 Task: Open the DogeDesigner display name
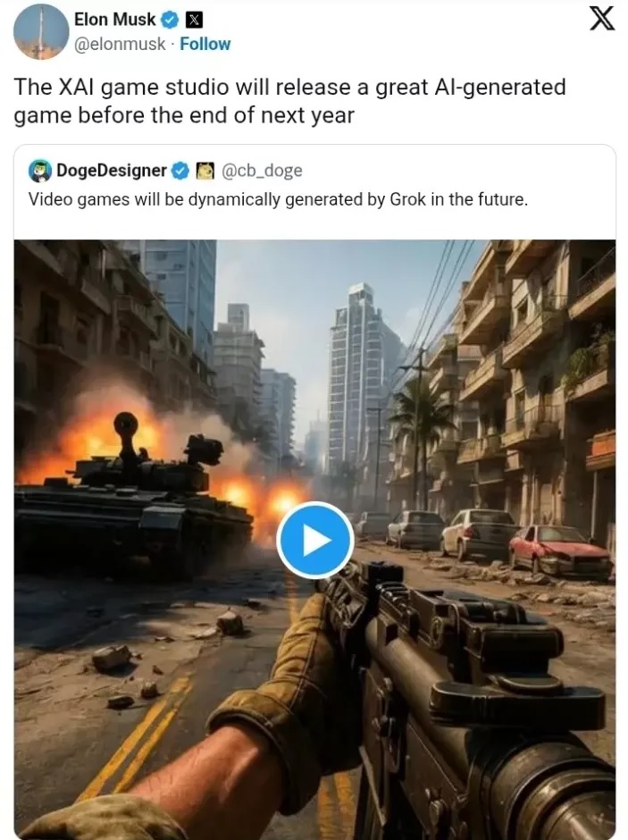click(112, 171)
